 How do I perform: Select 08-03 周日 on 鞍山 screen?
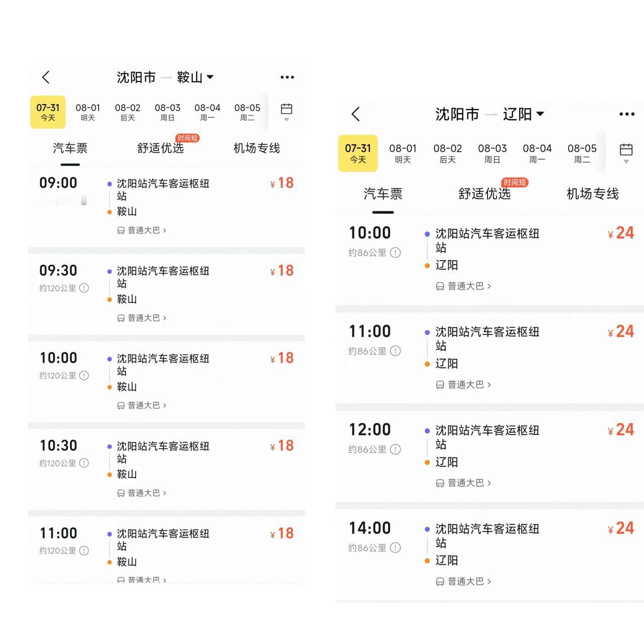(167, 112)
